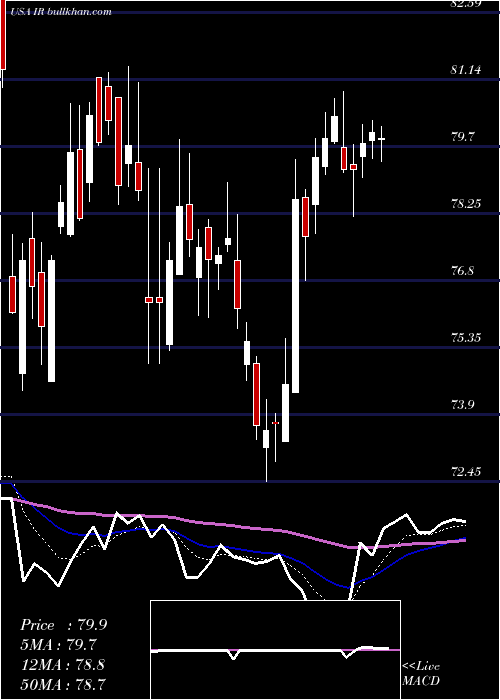Click the 75.35 price axis label
500x700 pixels.
(x=466, y=338)
